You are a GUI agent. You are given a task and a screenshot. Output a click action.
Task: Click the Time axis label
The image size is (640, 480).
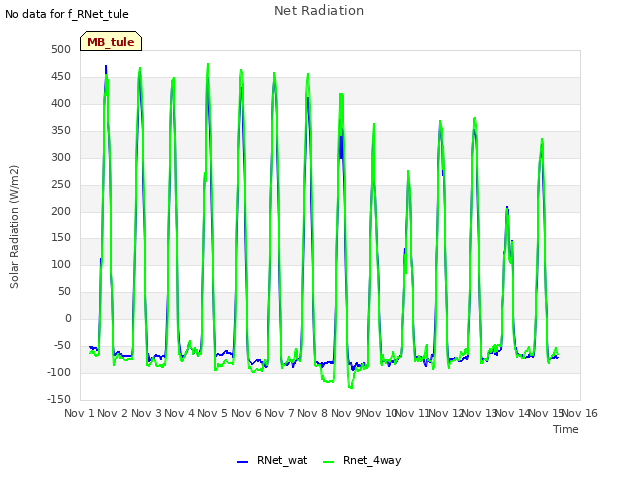(x=566, y=429)
